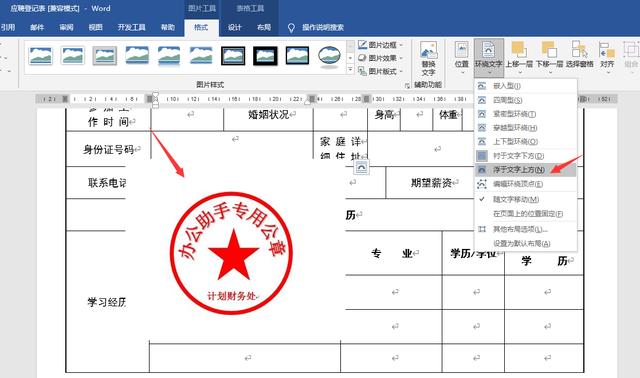The width and height of the screenshot is (640, 378).
Task: Click picture styles gallery next-row arrow
Action: (350, 58)
